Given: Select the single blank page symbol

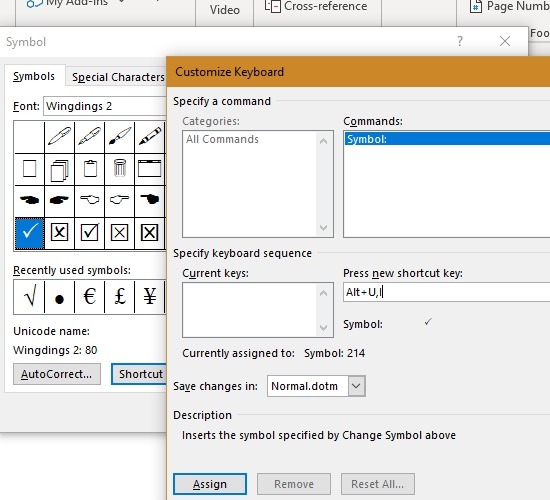Looking at the screenshot, I should point(29,169).
